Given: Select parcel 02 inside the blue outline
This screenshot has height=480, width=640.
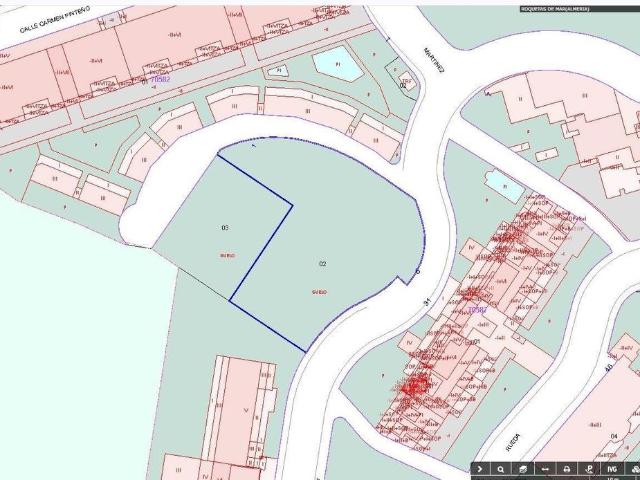Looking at the screenshot, I should [x=322, y=264].
